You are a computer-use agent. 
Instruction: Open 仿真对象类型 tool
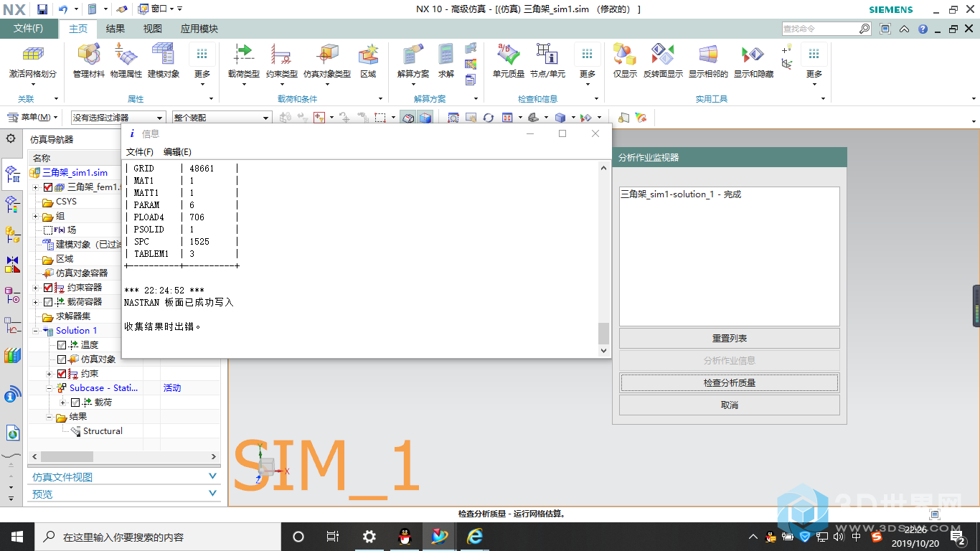(x=327, y=55)
